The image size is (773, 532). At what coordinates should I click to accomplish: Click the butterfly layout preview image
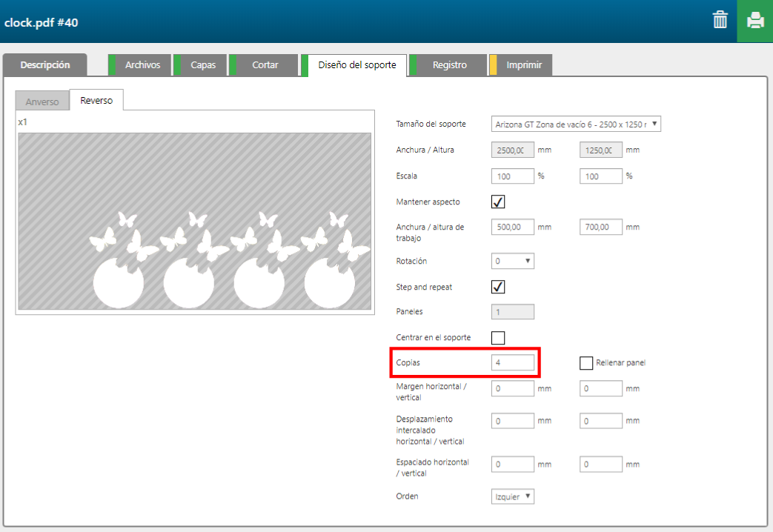point(194,221)
